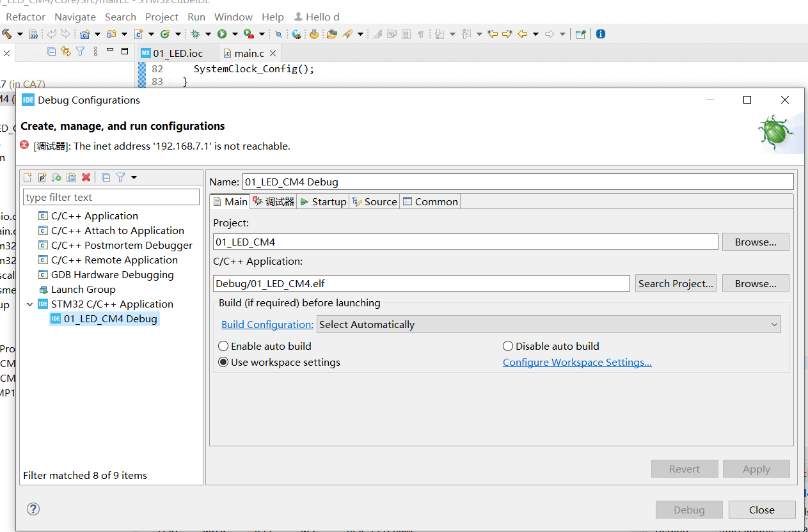Open the Window menu

tap(234, 17)
